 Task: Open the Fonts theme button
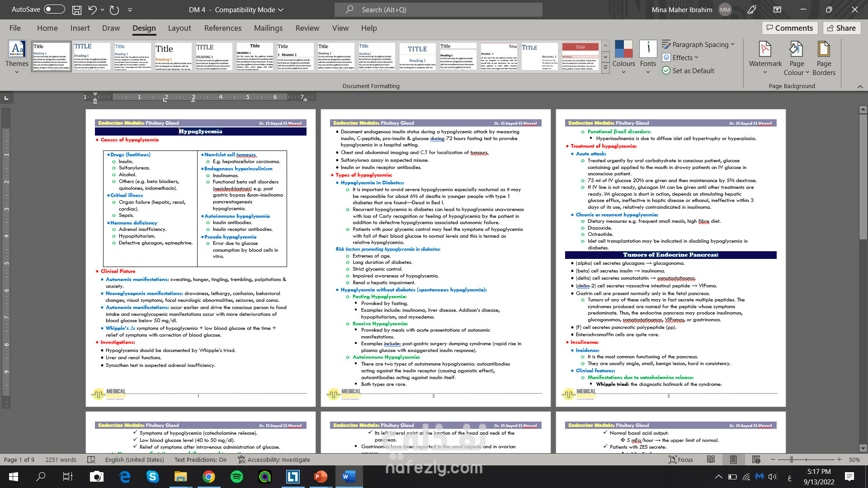click(648, 57)
